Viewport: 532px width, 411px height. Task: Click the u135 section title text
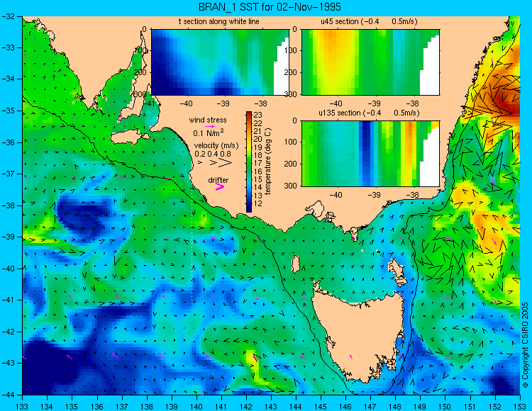[369, 113]
